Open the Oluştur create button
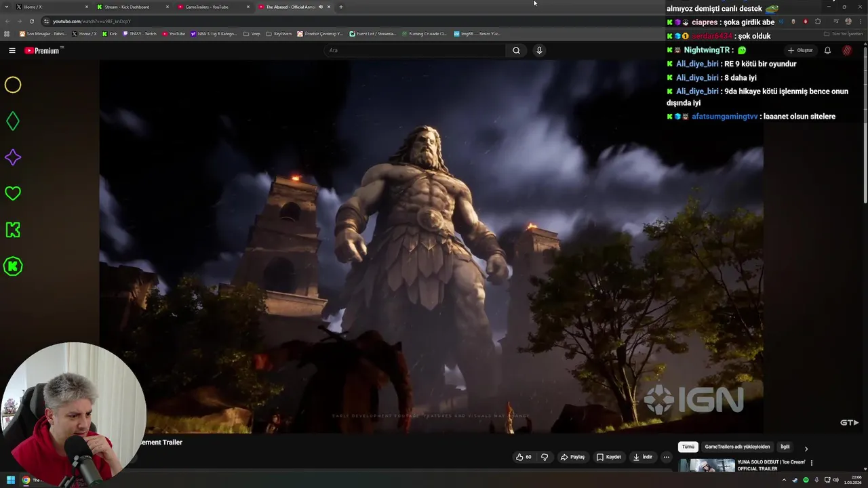Viewport: 868px width, 488px height. pos(800,50)
